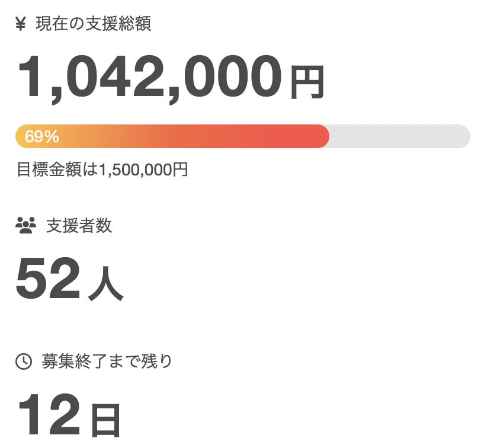Click the 1,042,000 total amount

149,78
